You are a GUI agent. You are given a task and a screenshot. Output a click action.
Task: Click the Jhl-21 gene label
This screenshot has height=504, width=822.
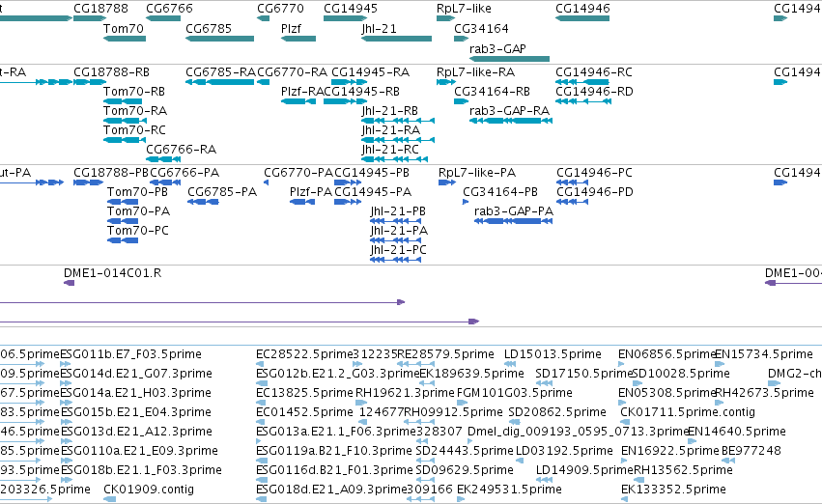click(379, 28)
